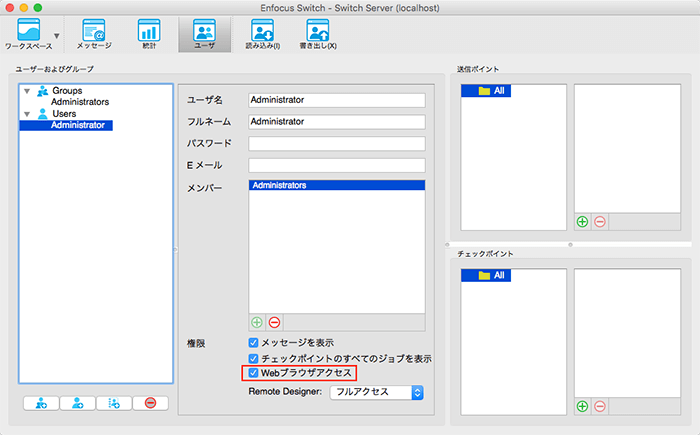The width and height of the screenshot is (700, 435).
Task: Click the フルネーム input field
Action: coord(337,122)
